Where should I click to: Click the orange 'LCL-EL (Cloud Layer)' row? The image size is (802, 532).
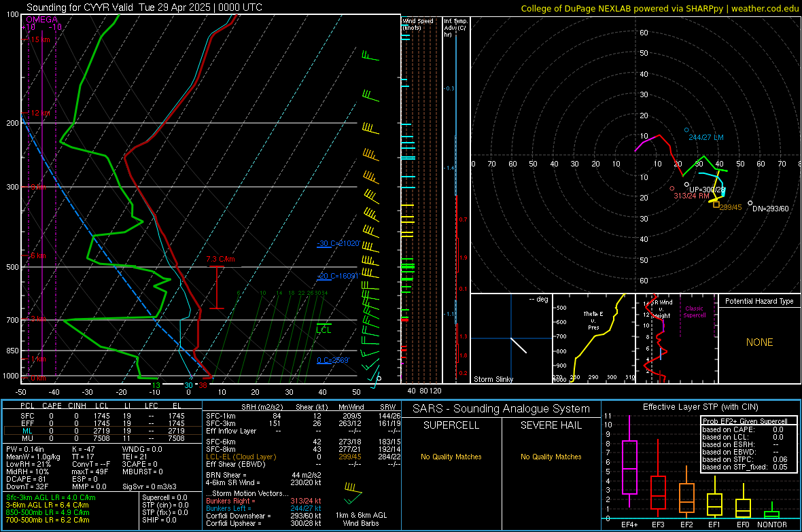coord(303,457)
